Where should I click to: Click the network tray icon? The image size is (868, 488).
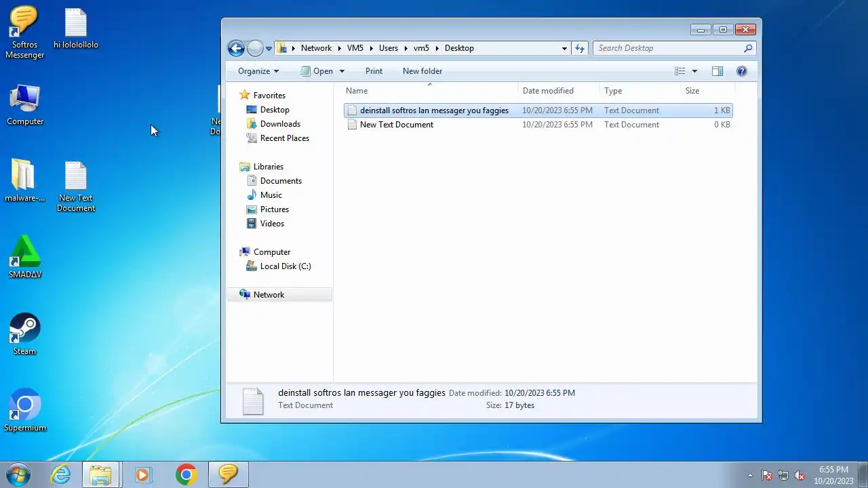pos(783,475)
